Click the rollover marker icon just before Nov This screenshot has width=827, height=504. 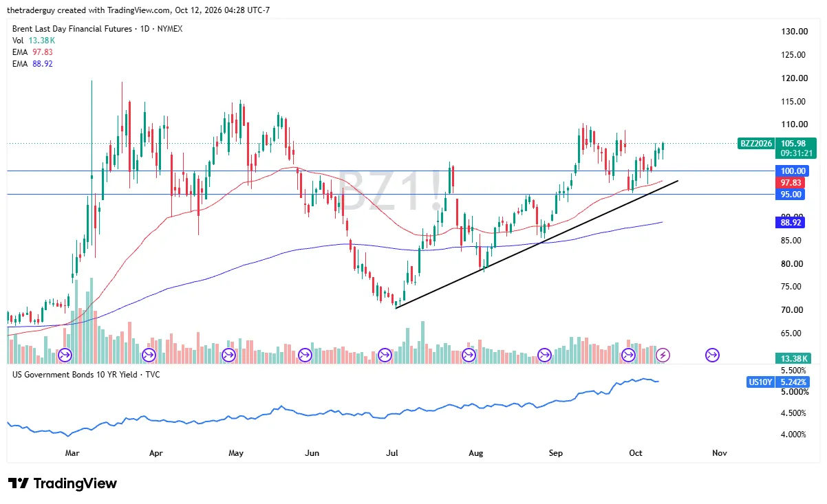point(712,355)
